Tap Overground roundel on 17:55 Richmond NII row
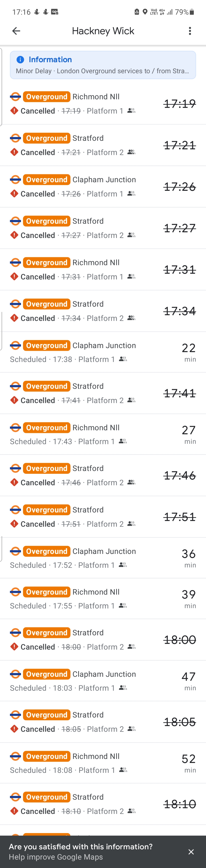This screenshot has height=868, width=206. [x=15, y=592]
